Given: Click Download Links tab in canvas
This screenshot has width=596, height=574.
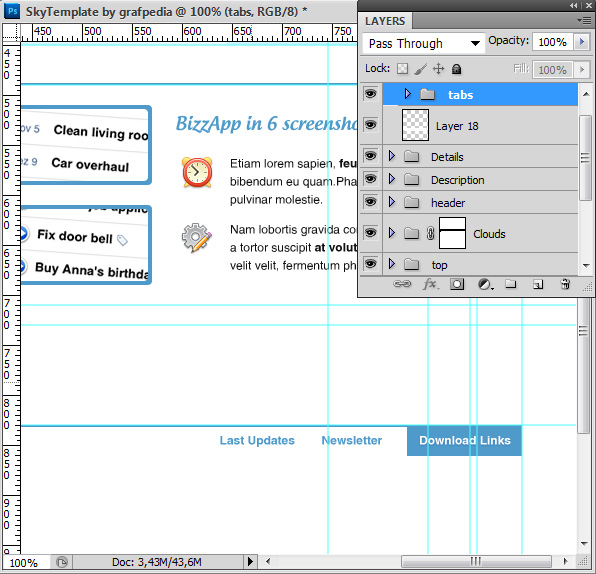Looking at the screenshot, I should tap(464, 441).
